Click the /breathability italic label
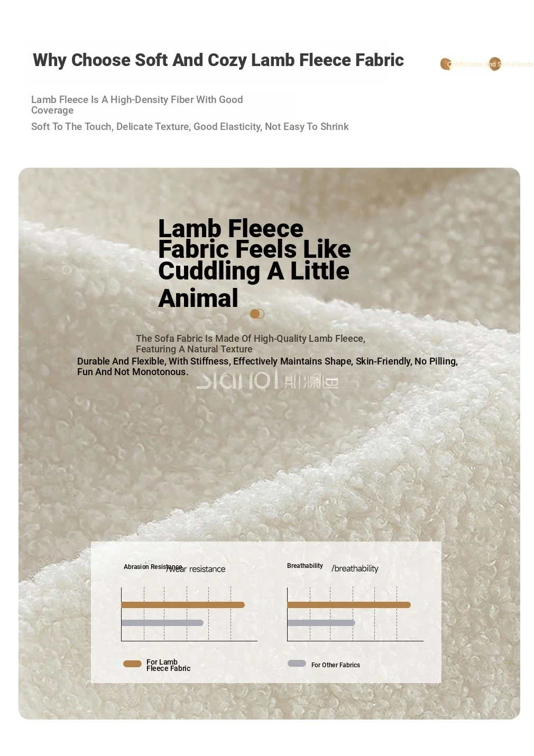Screen dimensions: 534x756 pyautogui.click(x=355, y=568)
